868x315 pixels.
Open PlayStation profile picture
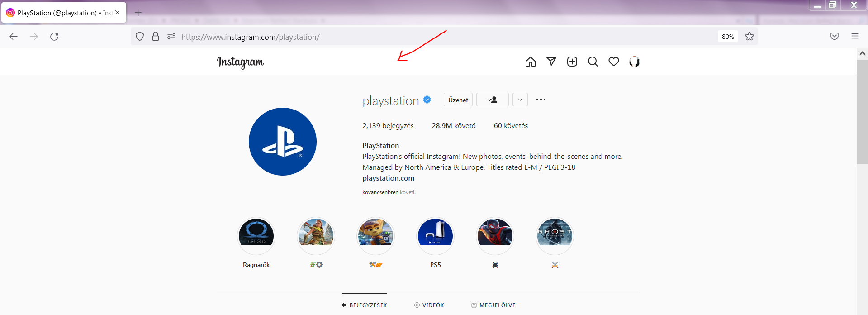coord(283,142)
